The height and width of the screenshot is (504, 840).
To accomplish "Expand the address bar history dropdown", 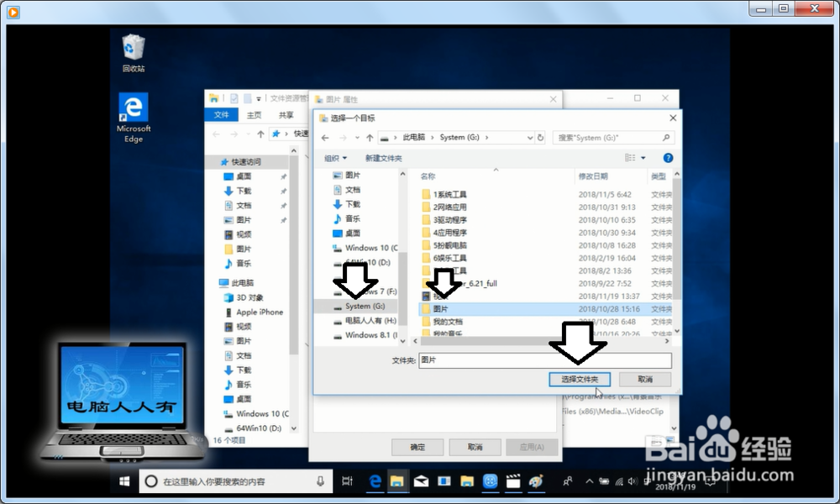I will tap(530, 138).
